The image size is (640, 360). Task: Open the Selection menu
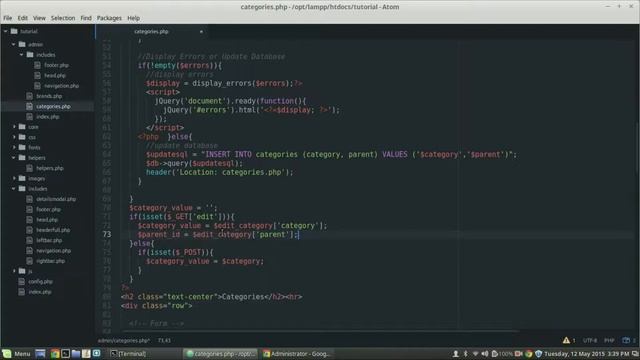(63, 18)
